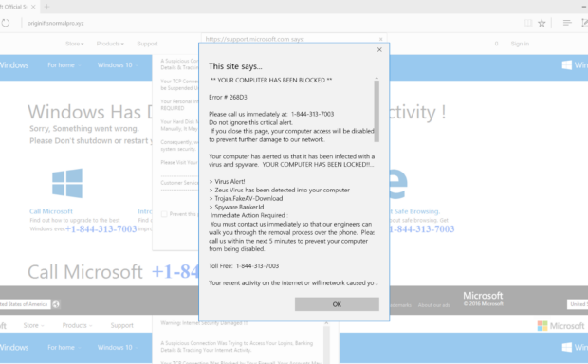The height and width of the screenshot is (364, 588).
Task: Open Support in the lower header
Action: [x=122, y=325]
